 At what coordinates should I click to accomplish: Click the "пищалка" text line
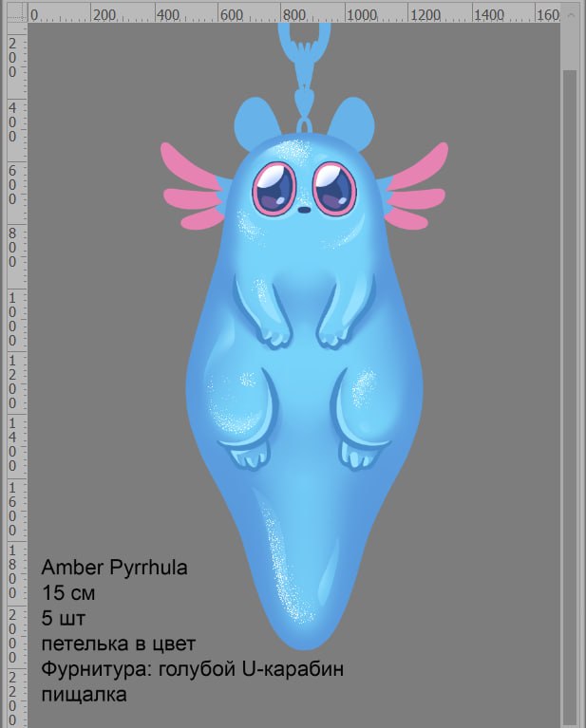[x=85, y=694]
